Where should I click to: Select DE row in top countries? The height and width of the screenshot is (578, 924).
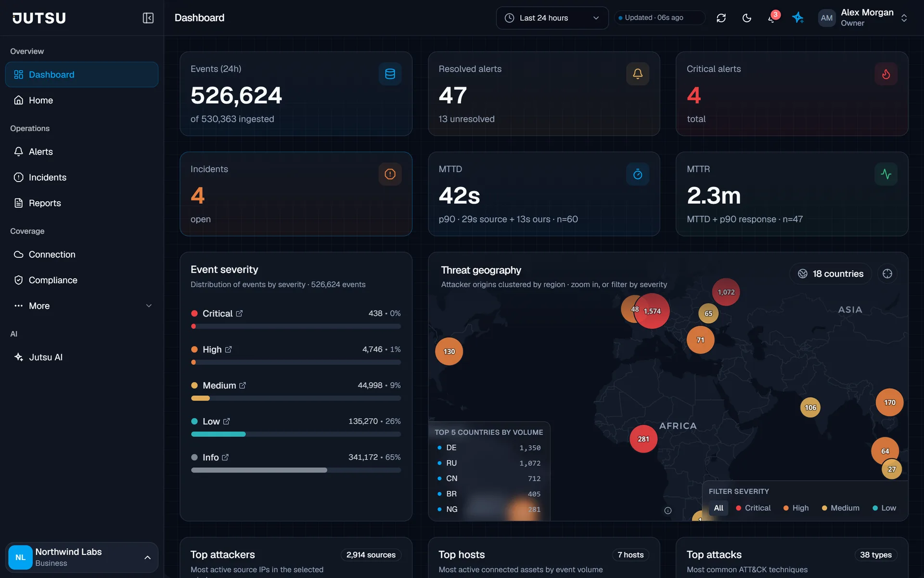(489, 448)
